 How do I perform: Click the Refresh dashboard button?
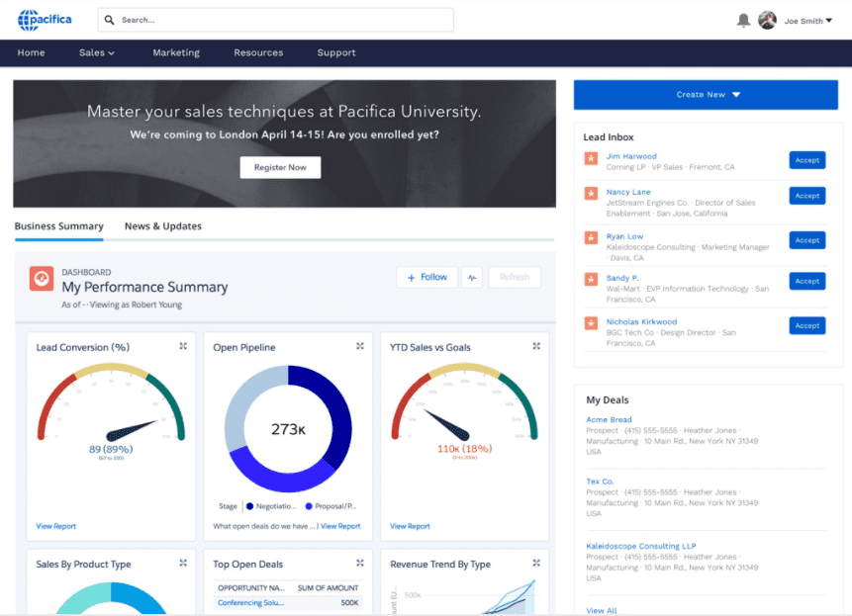[514, 277]
